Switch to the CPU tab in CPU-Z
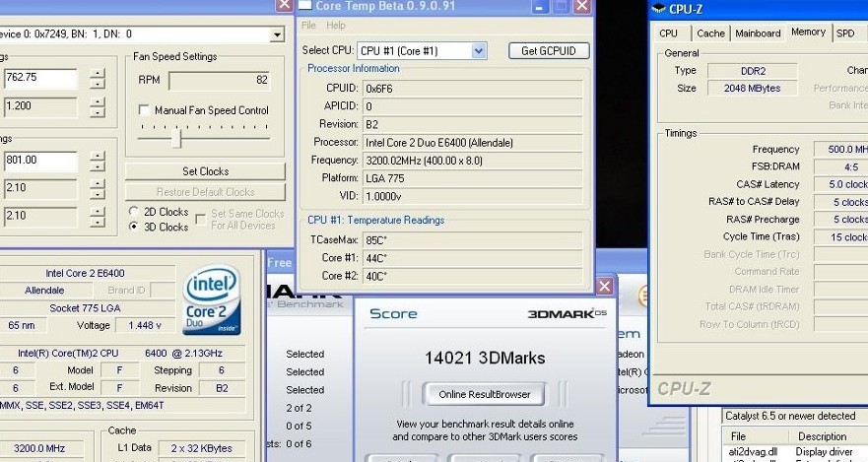Screen dimensions: 868x462 668,33
